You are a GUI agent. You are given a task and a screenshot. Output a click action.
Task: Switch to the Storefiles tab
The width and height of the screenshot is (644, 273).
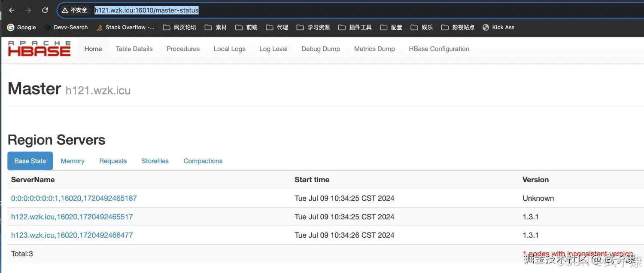[x=155, y=161]
